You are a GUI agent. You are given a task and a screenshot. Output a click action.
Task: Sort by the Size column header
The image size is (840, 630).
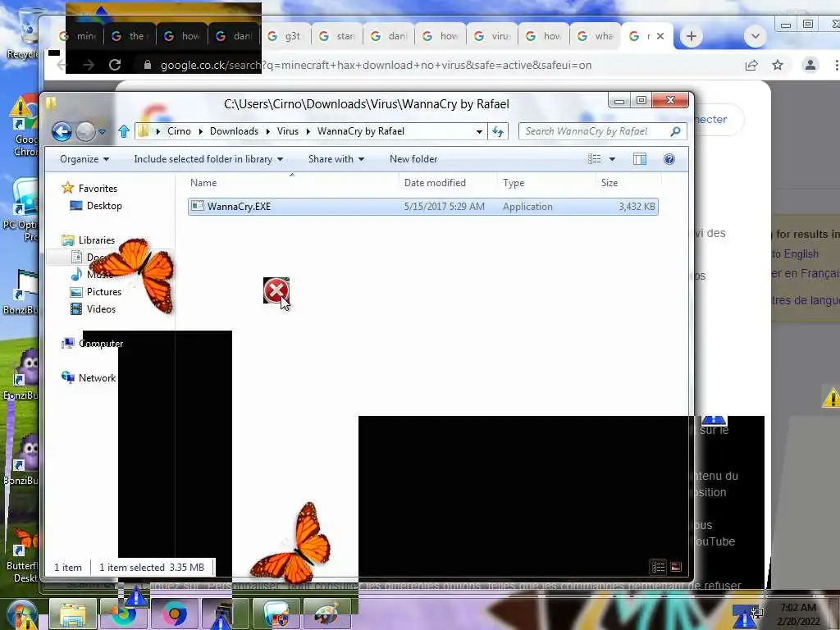628,183
